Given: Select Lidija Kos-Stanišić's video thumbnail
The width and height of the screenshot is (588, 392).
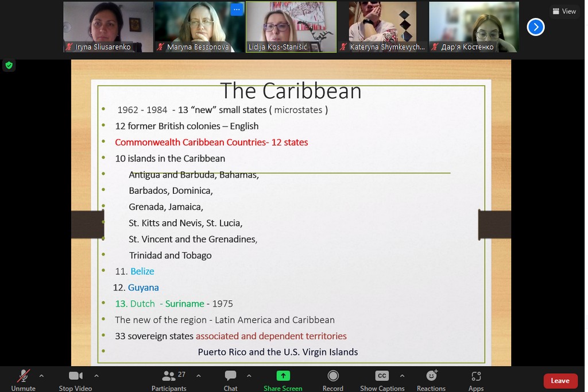Looking at the screenshot, I should 291,27.
